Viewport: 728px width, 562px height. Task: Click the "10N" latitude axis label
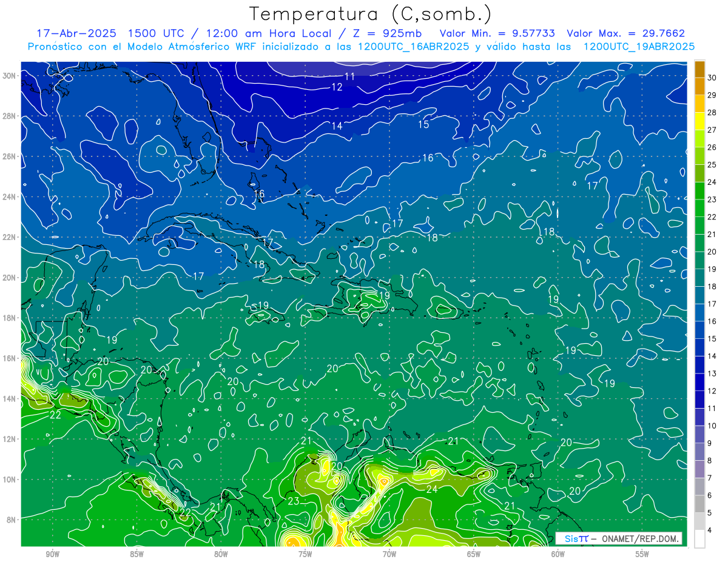9,479
